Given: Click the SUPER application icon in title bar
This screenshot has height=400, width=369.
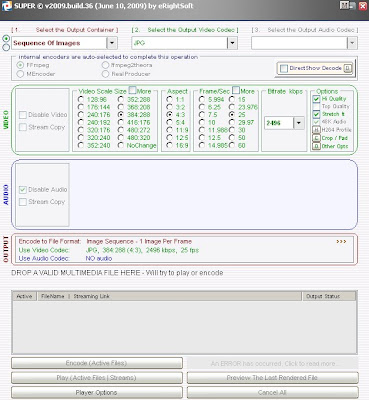Looking at the screenshot, I should coord(7,6).
